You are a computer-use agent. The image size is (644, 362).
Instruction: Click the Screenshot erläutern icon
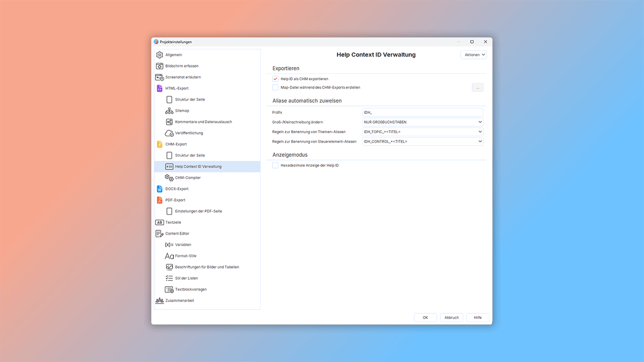[x=160, y=77]
